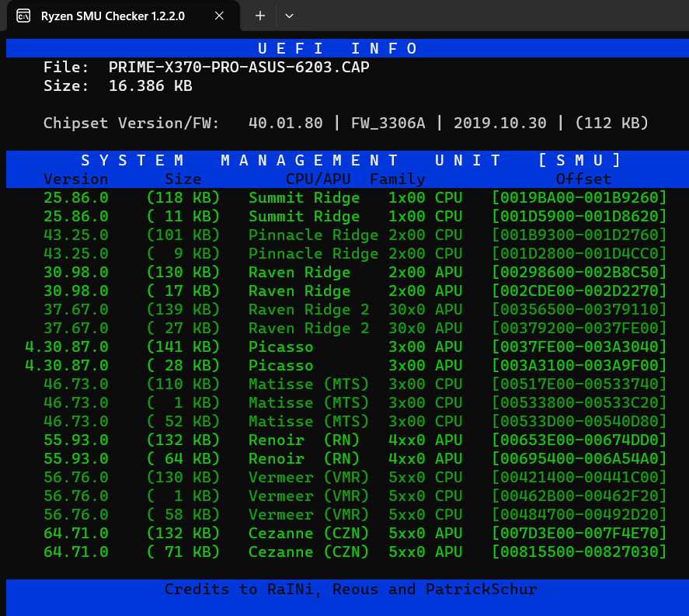
Task: Click offset [0037FE00-003A3040]
Action: coord(579,347)
